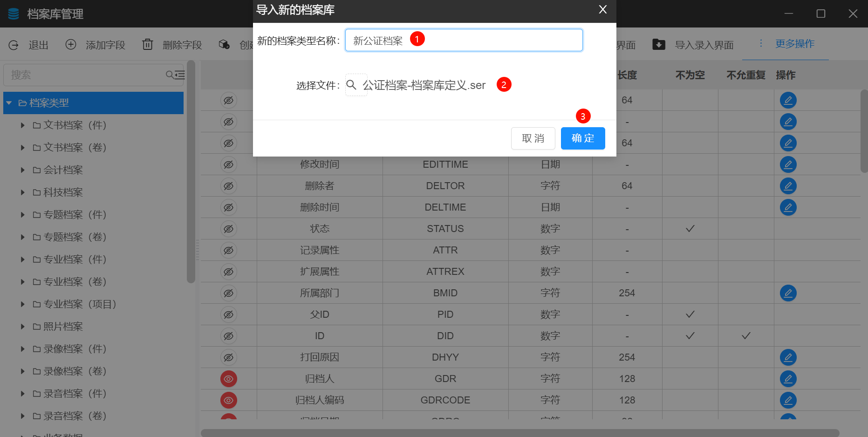Expand the 会计档案 tree node
Viewport: 868px width, 437px height.
pos(22,170)
